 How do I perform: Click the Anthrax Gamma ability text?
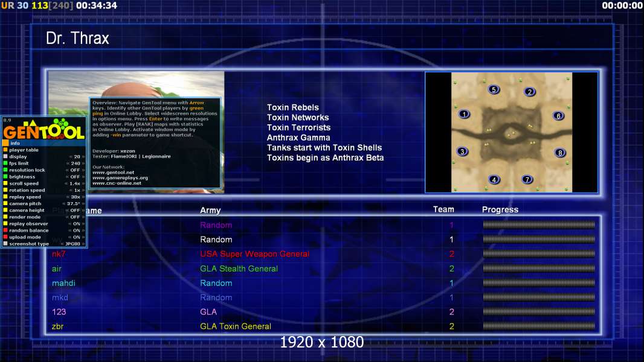click(298, 138)
